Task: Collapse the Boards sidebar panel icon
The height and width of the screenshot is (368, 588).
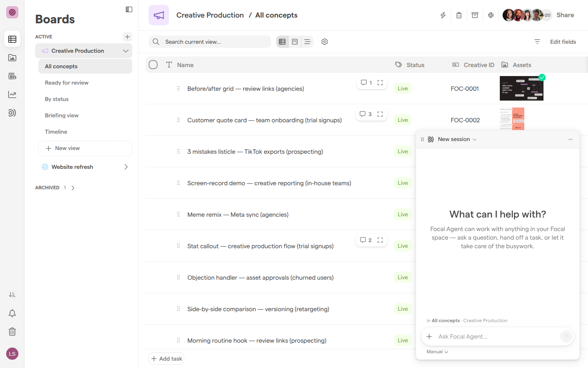Action: point(129,9)
